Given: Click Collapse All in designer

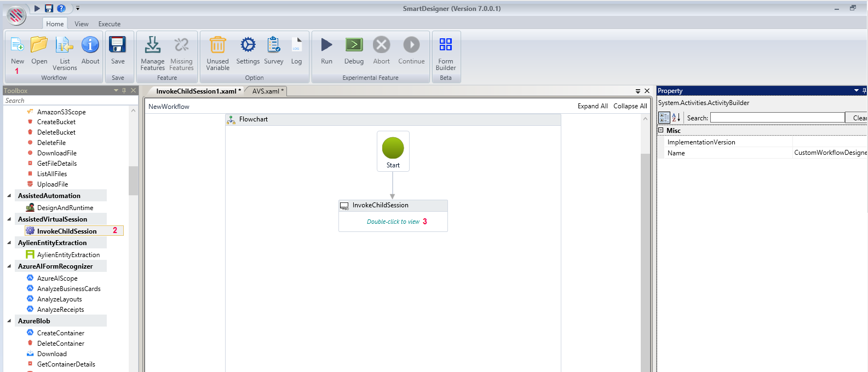Looking at the screenshot, I should tap(630, 106).
